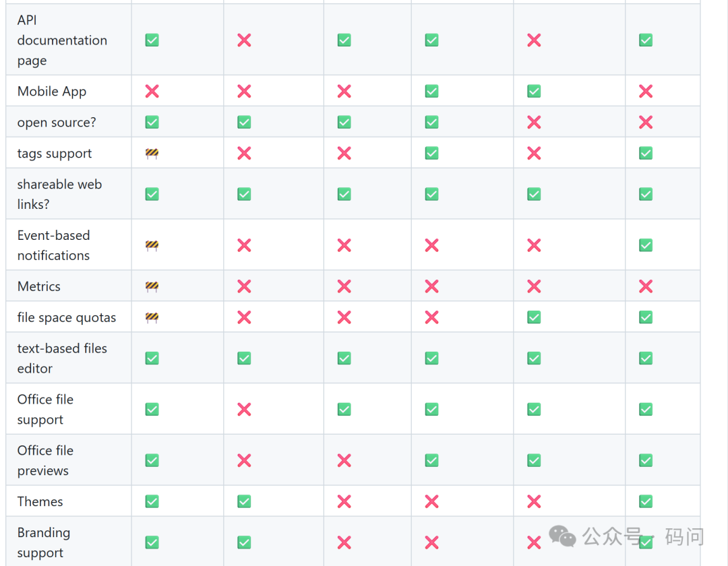Click the green checkmark for Office file previews

pos(152,460)
